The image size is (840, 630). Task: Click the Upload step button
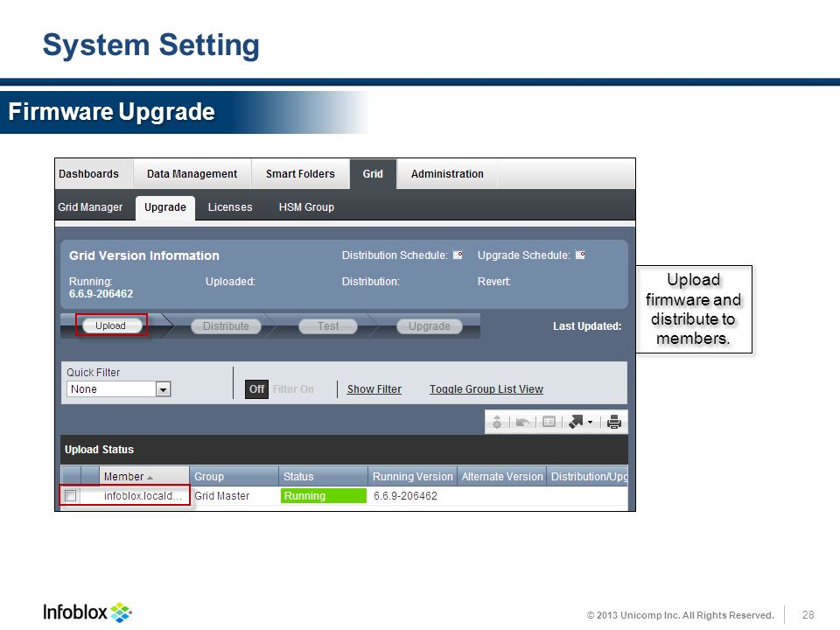click(111, 325)
